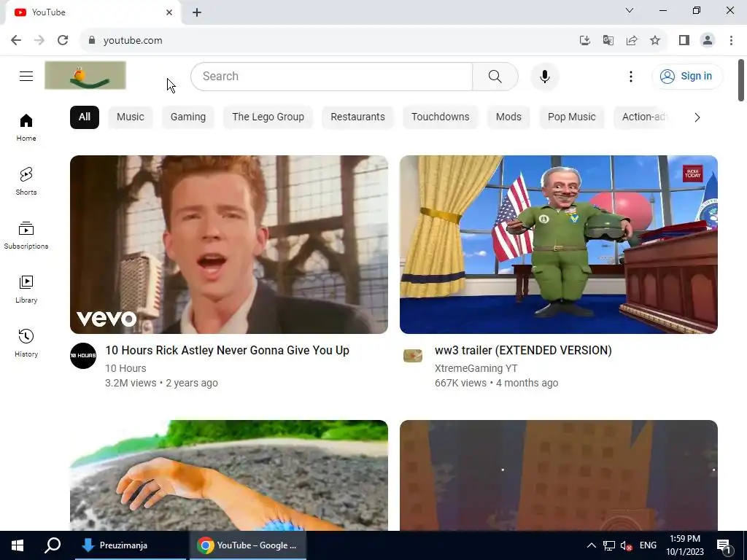Open YouTube settings three-dot menu

(x=631, y=76)
